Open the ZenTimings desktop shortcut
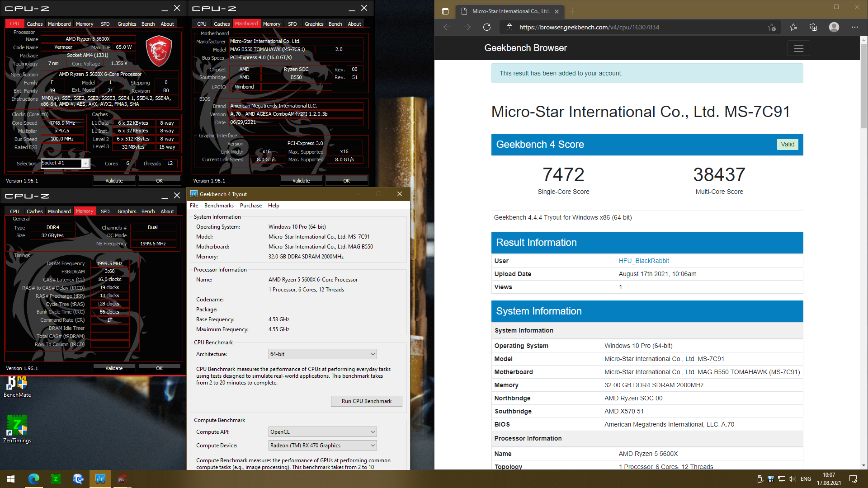 (x=17, y=429)
